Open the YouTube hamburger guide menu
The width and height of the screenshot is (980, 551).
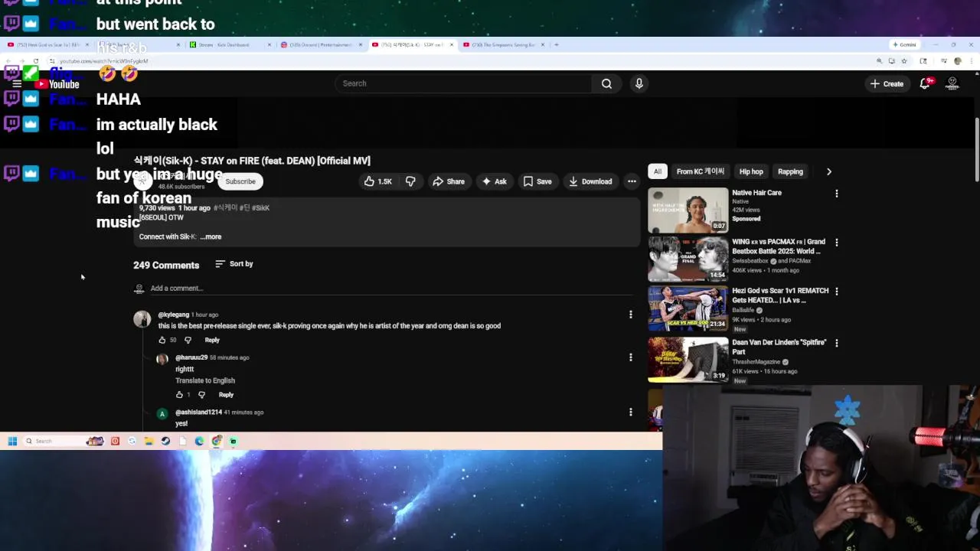click(x=17, y=84)
